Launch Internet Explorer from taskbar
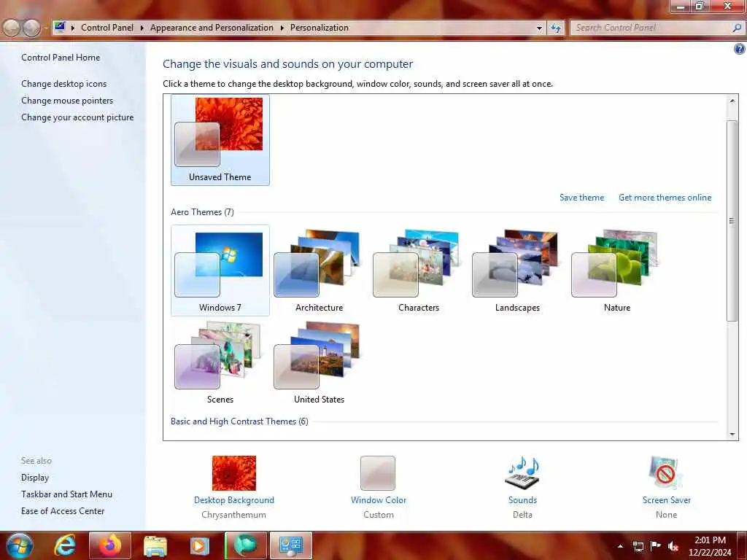The image size is (747, 560). tap(64, 545)
